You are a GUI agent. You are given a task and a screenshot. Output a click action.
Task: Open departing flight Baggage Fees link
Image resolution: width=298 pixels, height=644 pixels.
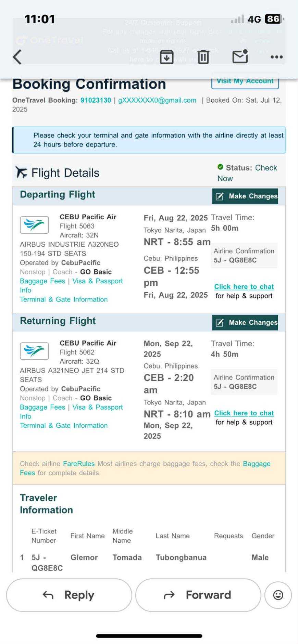coord(42,281)
